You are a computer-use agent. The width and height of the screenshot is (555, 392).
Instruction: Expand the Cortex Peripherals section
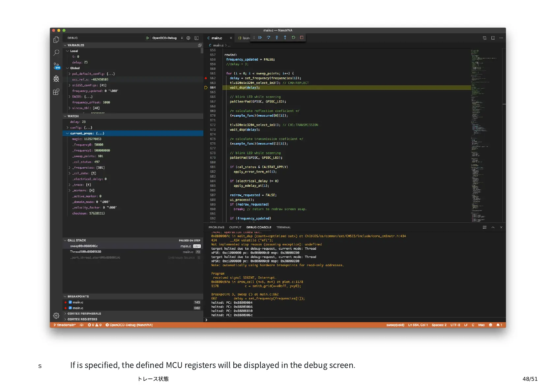pos(84,314)
